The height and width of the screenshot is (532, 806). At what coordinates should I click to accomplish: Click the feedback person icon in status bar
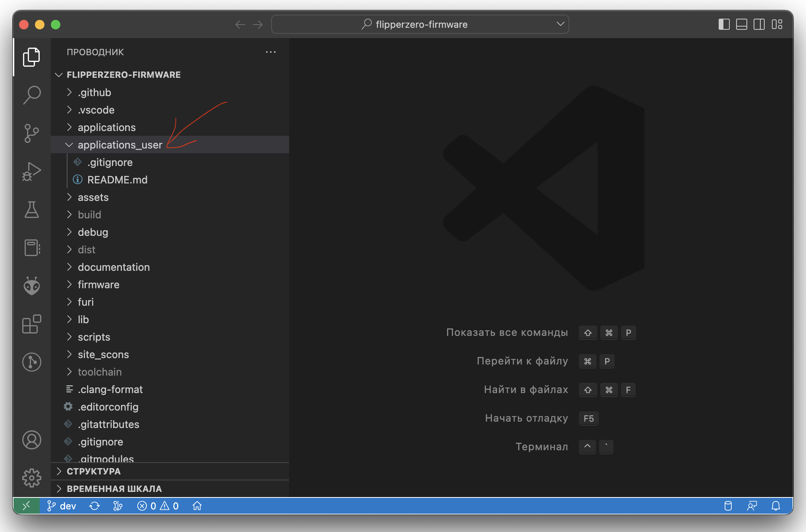752,506
